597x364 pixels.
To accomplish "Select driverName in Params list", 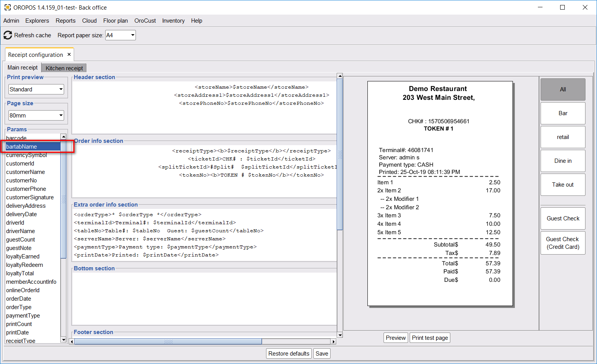I will [x=33, y=231].
